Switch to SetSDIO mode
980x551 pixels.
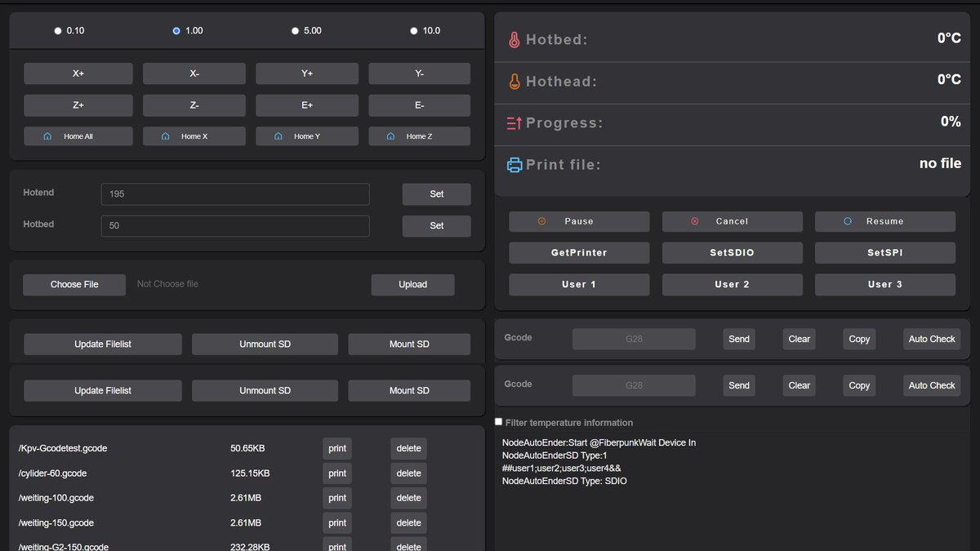(x=732, y=253)
